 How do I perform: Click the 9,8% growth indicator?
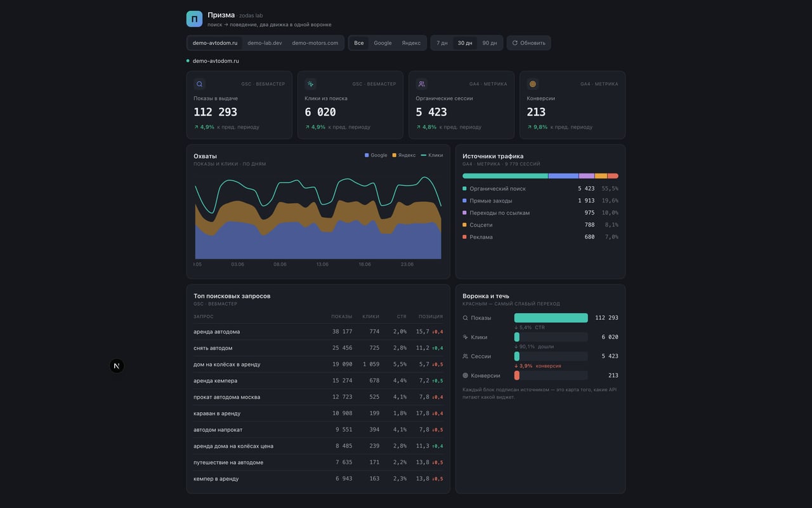(537, 127)
